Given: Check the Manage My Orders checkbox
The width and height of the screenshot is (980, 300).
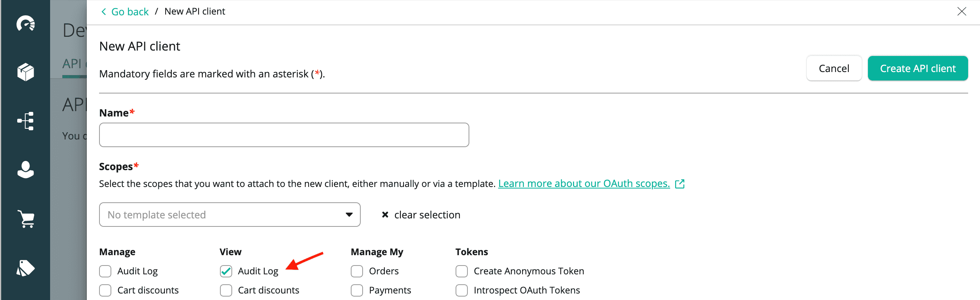Looking at the screenshot, I should pyautogui.click(x=357, y=271).
